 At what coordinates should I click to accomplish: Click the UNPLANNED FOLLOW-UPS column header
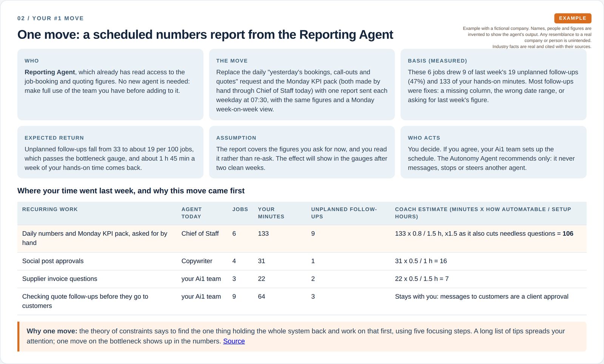(344, 213)
